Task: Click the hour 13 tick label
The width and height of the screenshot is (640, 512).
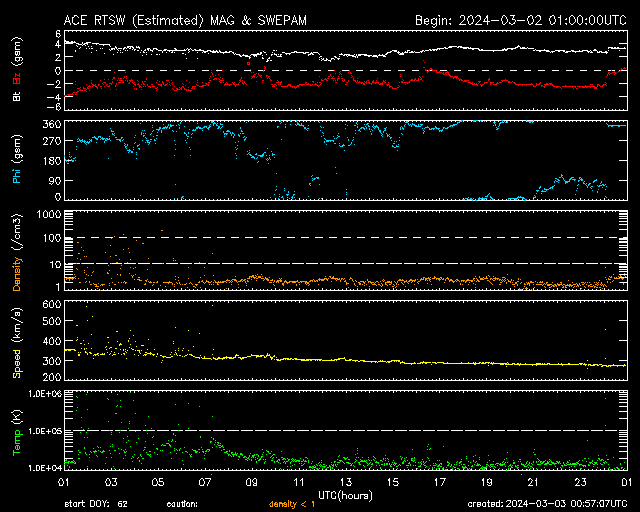Action: pyautogui.click(x=345, y=482)
